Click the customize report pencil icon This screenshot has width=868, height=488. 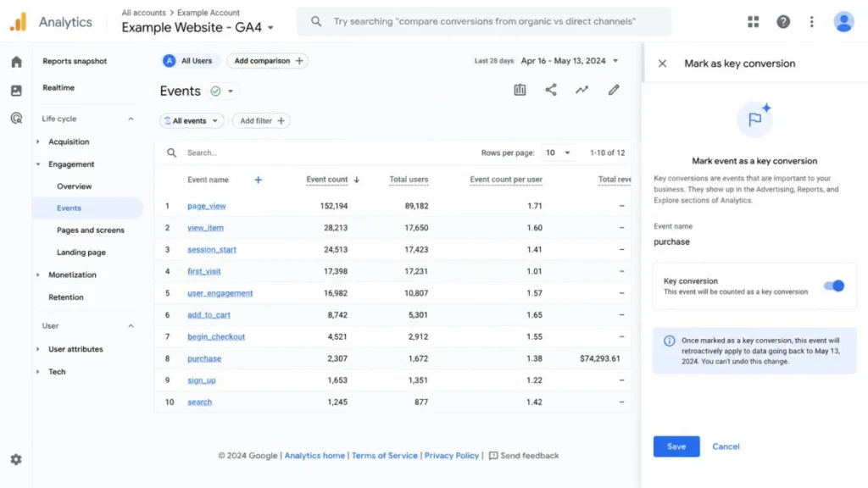[x=614, y=90]
